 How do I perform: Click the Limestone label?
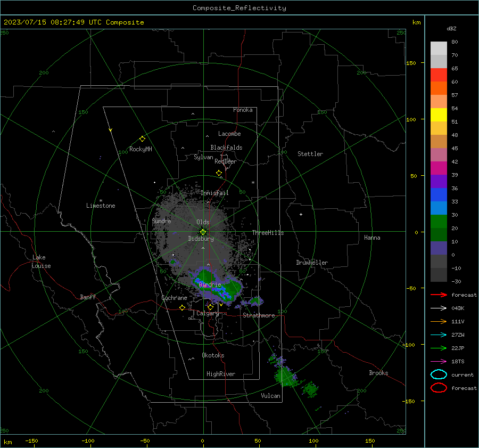(101, 206)
